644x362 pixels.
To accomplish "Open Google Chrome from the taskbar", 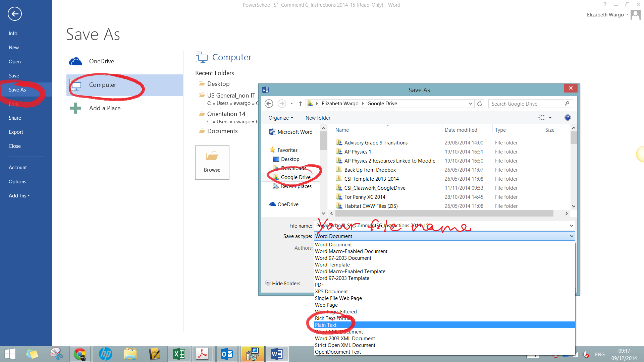I will pos(80,354).
